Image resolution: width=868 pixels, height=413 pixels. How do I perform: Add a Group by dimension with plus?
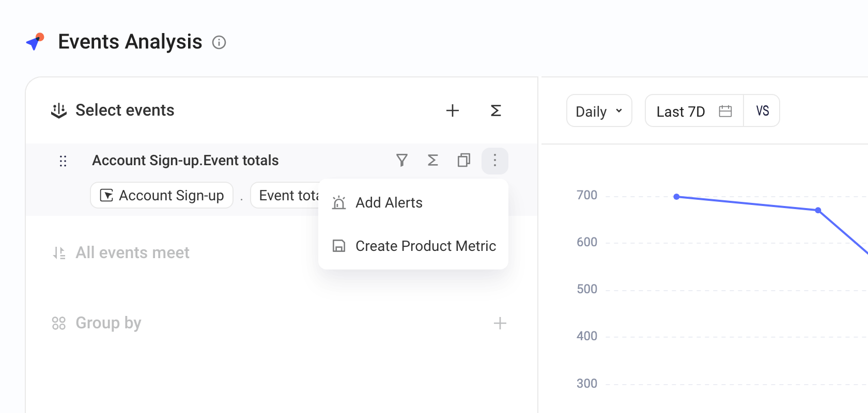coord(500,323)
